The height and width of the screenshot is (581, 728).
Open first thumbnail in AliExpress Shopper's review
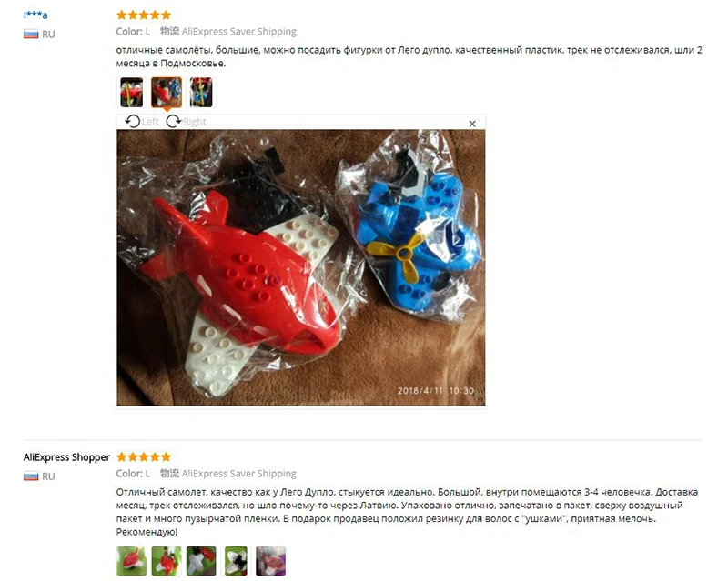click(x=131, y=561)
